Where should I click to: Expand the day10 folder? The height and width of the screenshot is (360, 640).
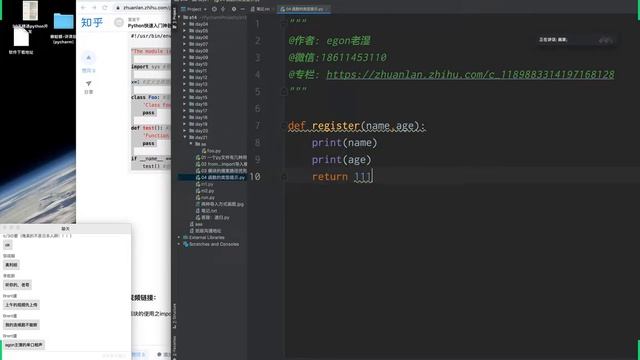[185, 64]
